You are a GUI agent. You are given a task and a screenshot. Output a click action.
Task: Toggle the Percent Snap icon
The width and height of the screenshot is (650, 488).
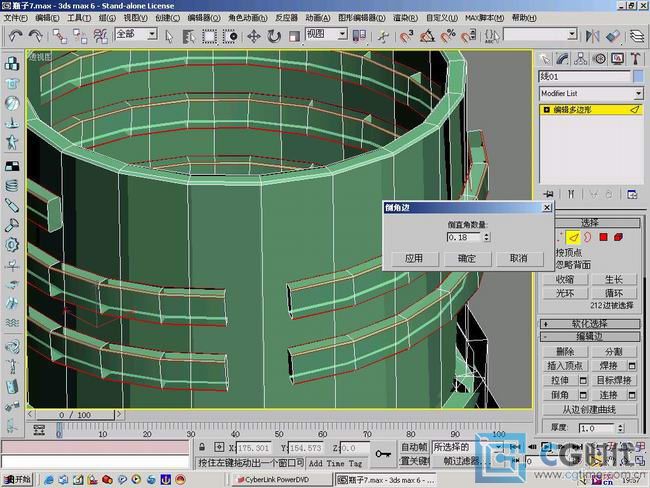point(448,36)
